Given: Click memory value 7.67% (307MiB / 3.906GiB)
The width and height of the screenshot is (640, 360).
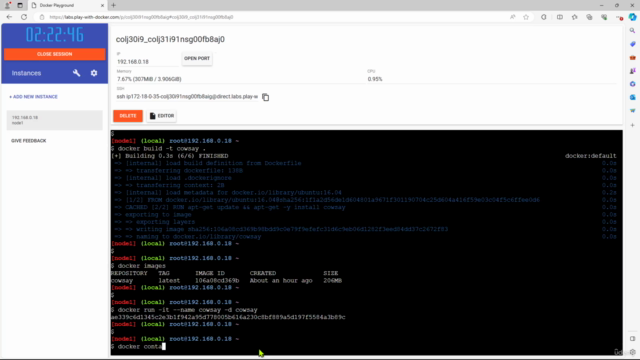Looking at the screenshot, I should tap(149, 79).
